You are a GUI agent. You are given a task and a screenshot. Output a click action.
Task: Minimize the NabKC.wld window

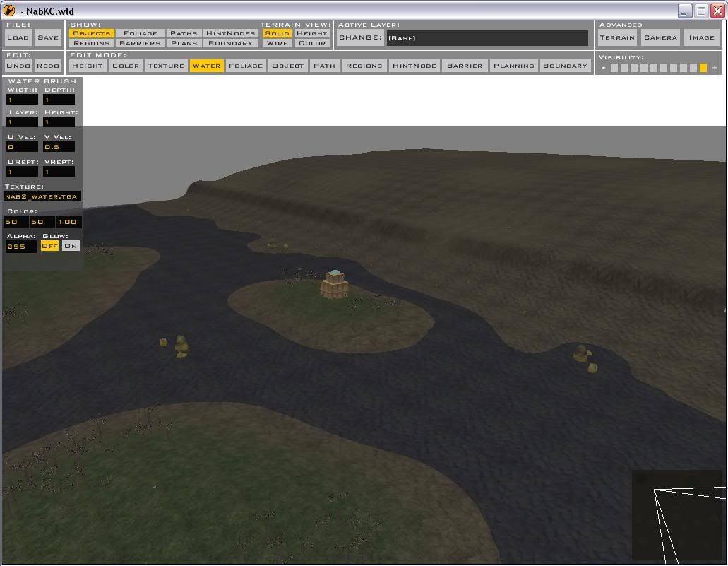[685, 11]
